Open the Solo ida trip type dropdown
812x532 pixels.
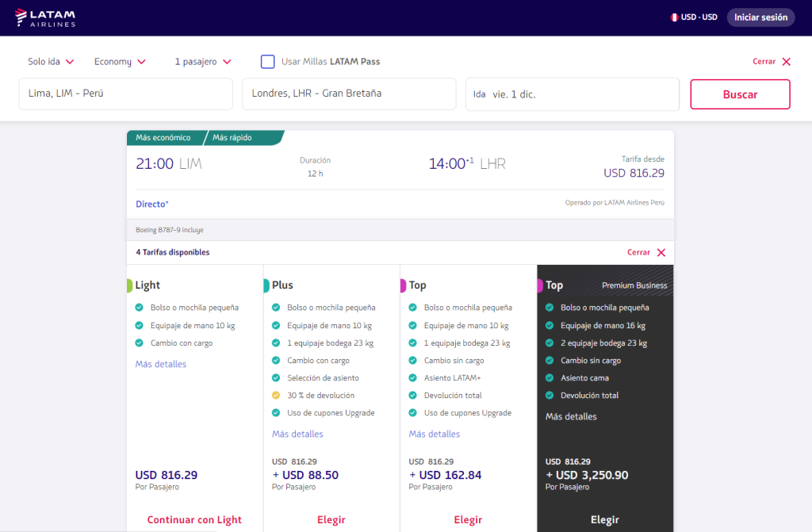click(51, 62)
